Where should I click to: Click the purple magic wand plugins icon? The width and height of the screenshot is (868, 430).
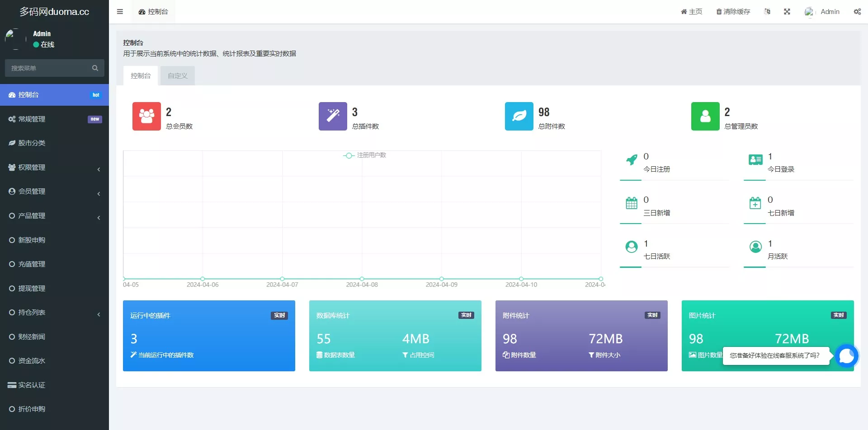click(333, 117)
